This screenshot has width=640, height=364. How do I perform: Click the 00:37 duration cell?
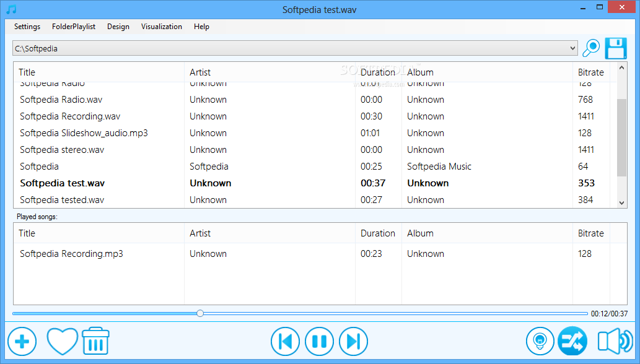[373, 183]
